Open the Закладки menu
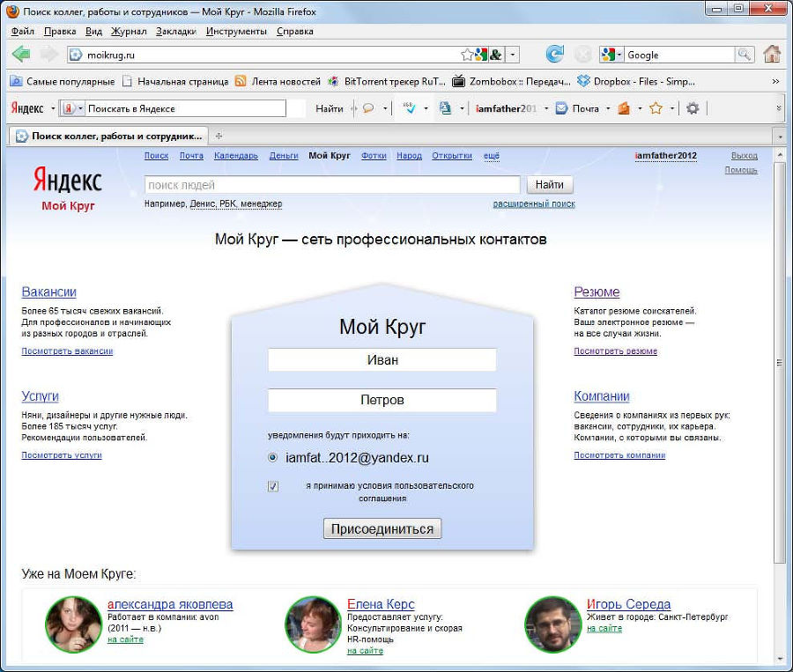Image resolution: width=793 pixels, height=672 pixels. tap(176, 31)
